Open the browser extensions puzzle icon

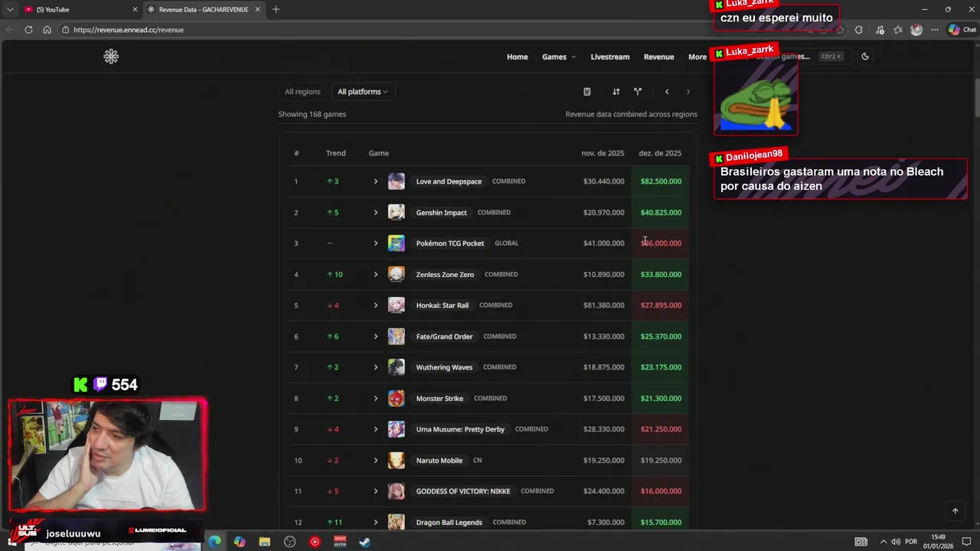tap(858, 30)
